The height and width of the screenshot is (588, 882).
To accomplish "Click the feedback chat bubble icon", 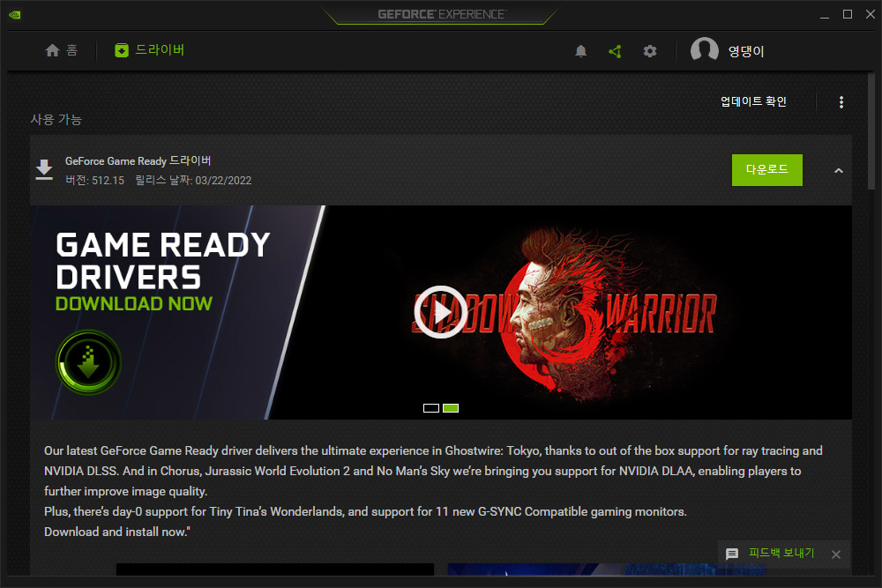I will pyautogui.click(x=732, y=554).
